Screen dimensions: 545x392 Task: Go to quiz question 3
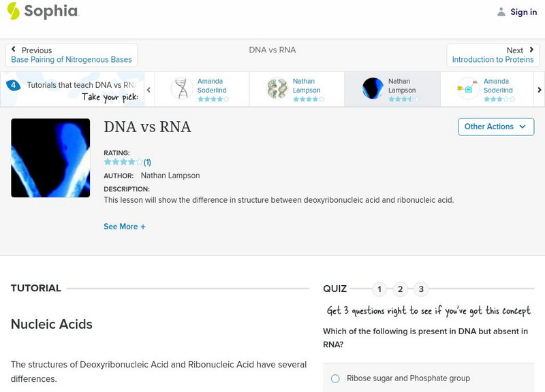coord(421,289)
